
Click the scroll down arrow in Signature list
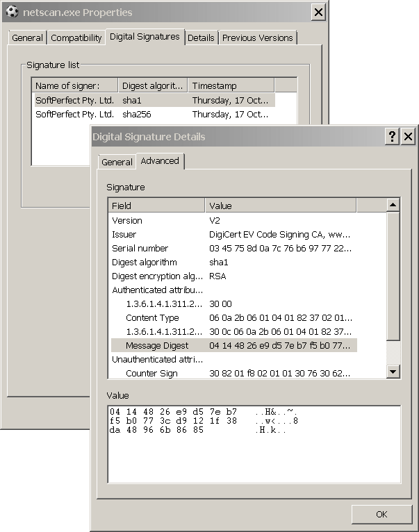(393, 372)
